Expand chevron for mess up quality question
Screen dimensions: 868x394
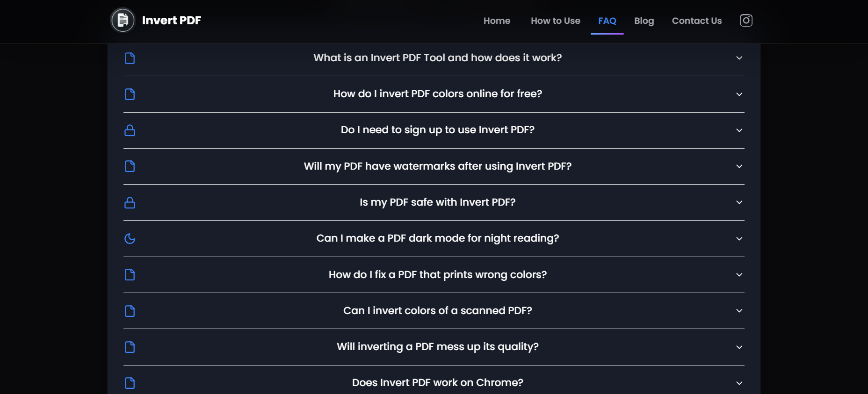coord(739,347)
